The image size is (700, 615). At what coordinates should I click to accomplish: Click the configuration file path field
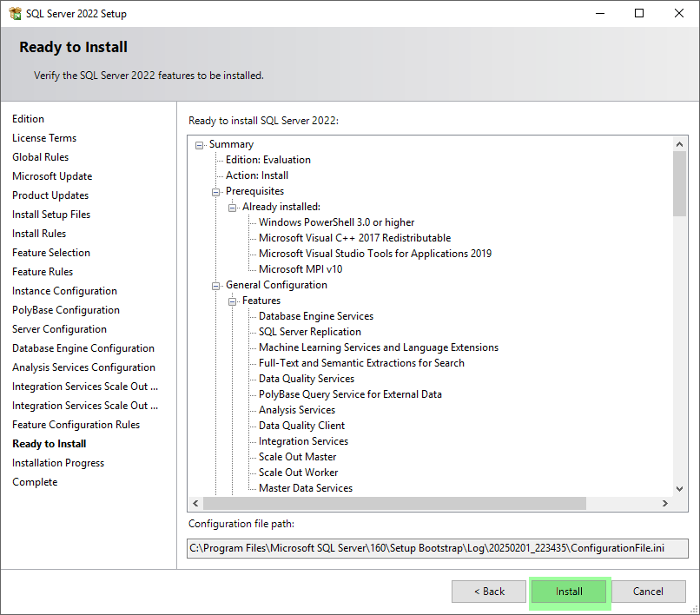(x=434, y=548)
